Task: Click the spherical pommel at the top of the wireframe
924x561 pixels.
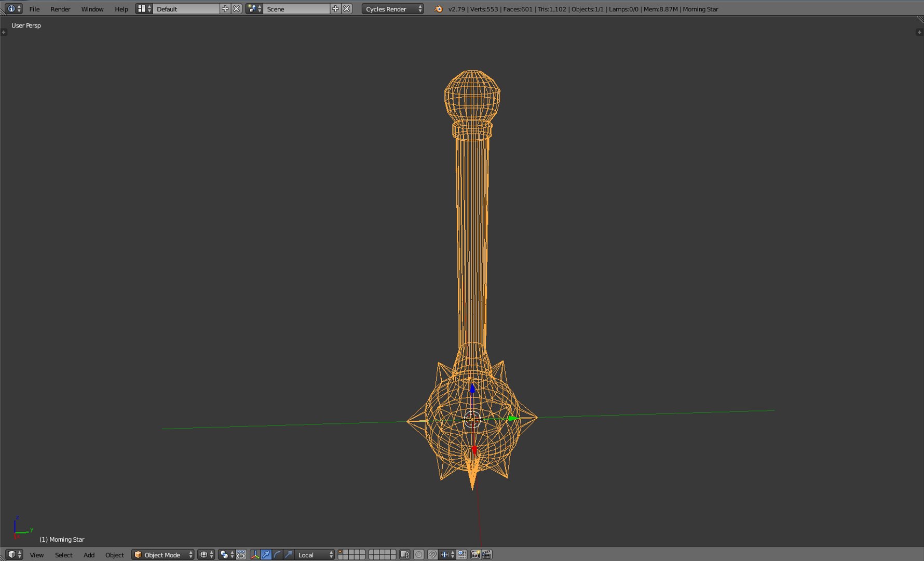Action: pos(472,97)
